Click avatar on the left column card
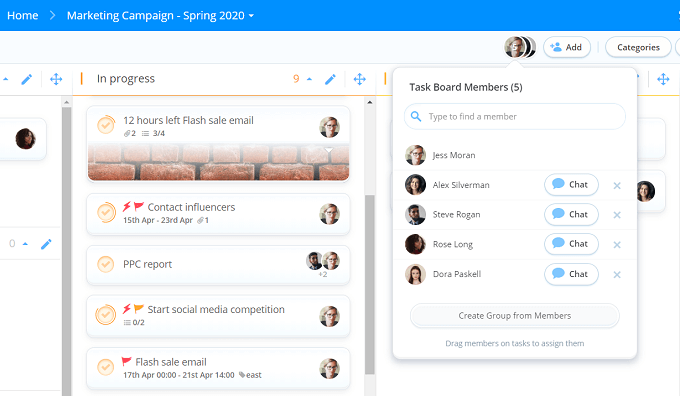The height and width of the screenshot is (396, 680). pos(26,139)
